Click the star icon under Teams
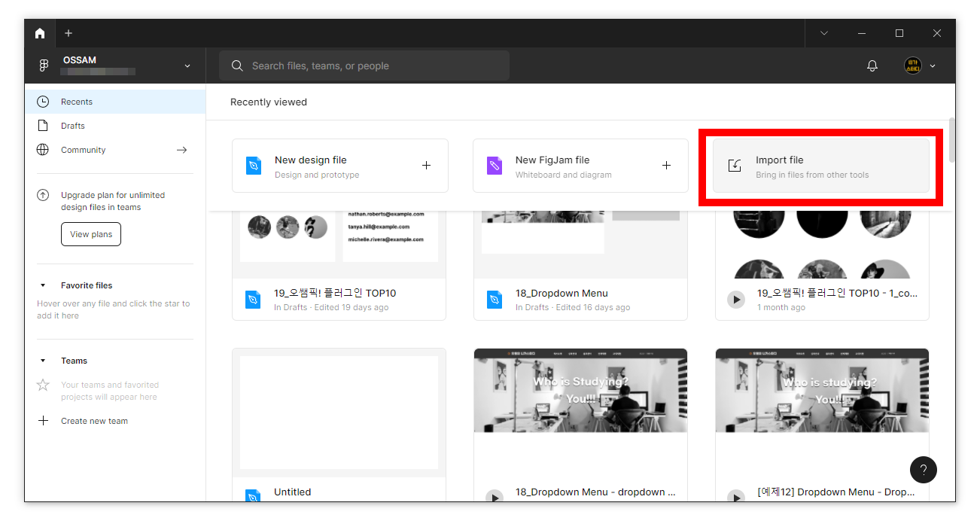Image resolution: width=980 pixels, height=524 pixels. 43,385
